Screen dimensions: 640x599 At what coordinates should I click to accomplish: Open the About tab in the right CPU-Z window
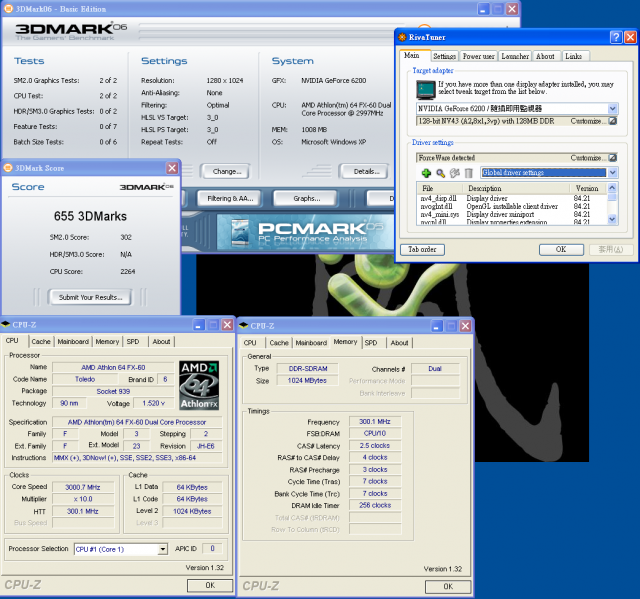pos(399,343)
